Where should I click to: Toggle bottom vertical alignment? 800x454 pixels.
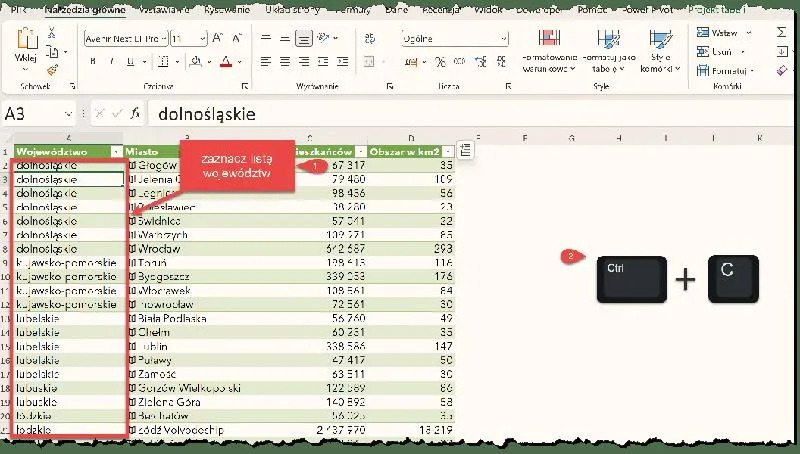pyautogui.click(x=304, y=38)
